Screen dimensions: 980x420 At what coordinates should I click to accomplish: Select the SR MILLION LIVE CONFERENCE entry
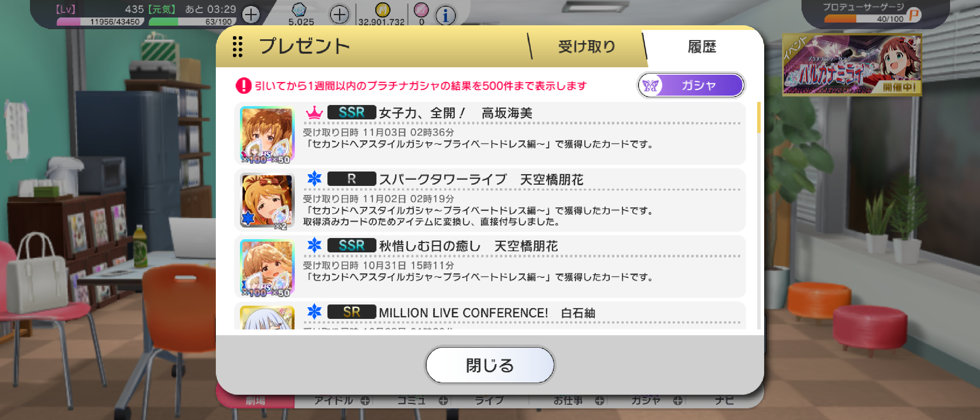tap(490, 316)
